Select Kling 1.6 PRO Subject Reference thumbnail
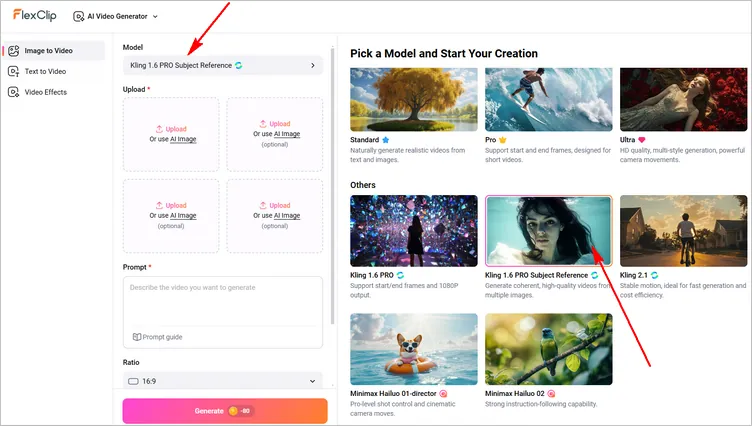752x426 pixels. click(549, 231)
